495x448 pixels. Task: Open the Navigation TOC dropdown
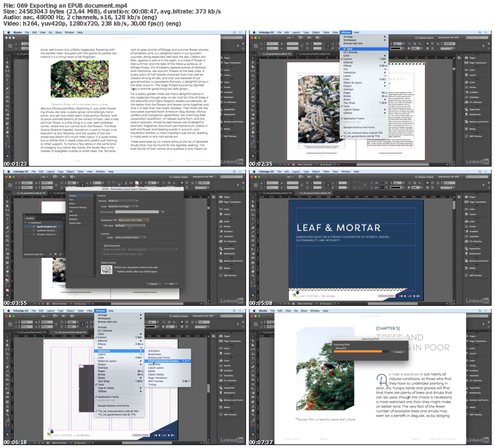click(133, 220)
